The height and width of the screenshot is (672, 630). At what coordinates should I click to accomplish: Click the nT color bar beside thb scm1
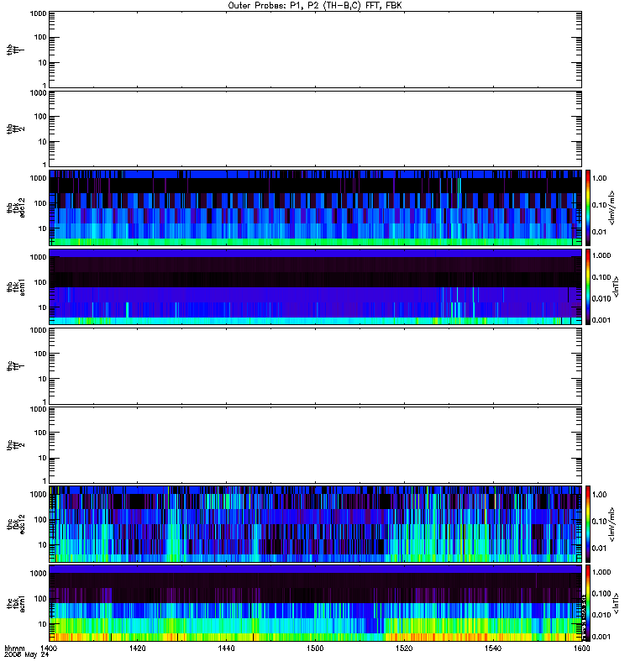pyautogui.click(x=588, y=286)
